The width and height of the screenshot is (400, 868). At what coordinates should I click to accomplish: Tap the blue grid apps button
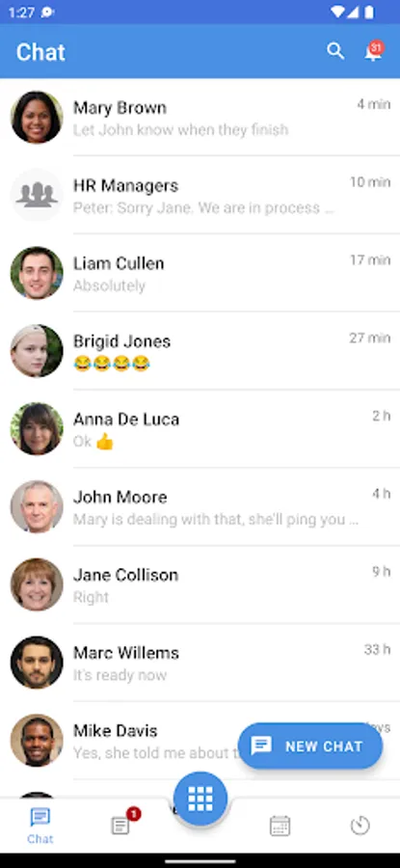[200, 799]
